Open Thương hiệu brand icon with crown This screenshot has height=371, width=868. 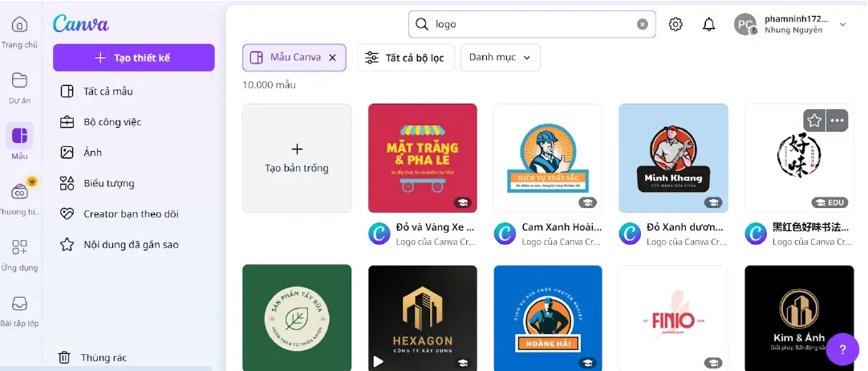click(21, 192)
